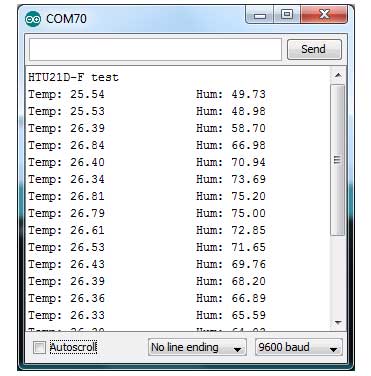Click the 'Temp: 26.33' reading

pos(66,315)
